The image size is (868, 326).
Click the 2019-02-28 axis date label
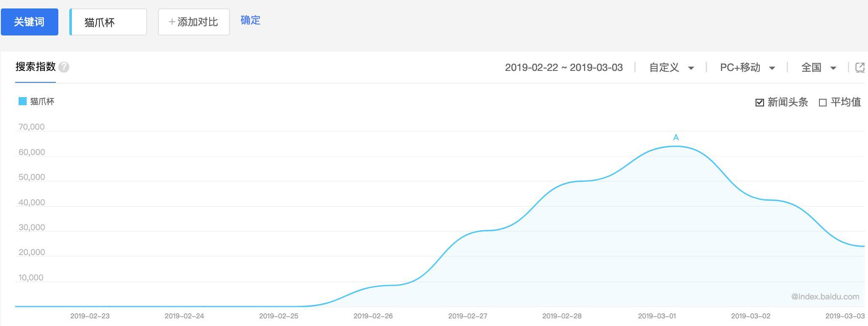(x=562, y=316)
